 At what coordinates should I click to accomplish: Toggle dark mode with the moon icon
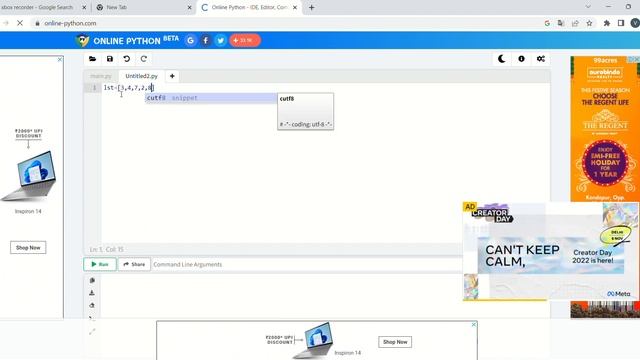(502, 59)
